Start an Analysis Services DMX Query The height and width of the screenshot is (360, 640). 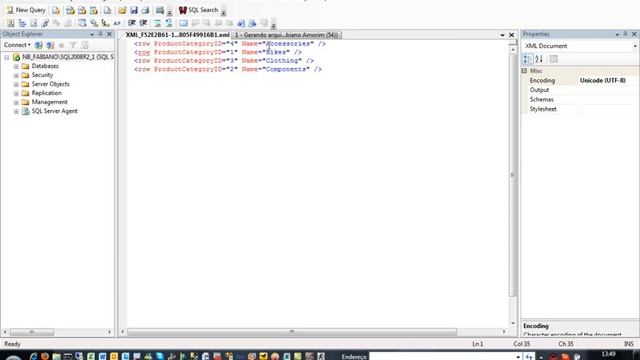point(82,10)
